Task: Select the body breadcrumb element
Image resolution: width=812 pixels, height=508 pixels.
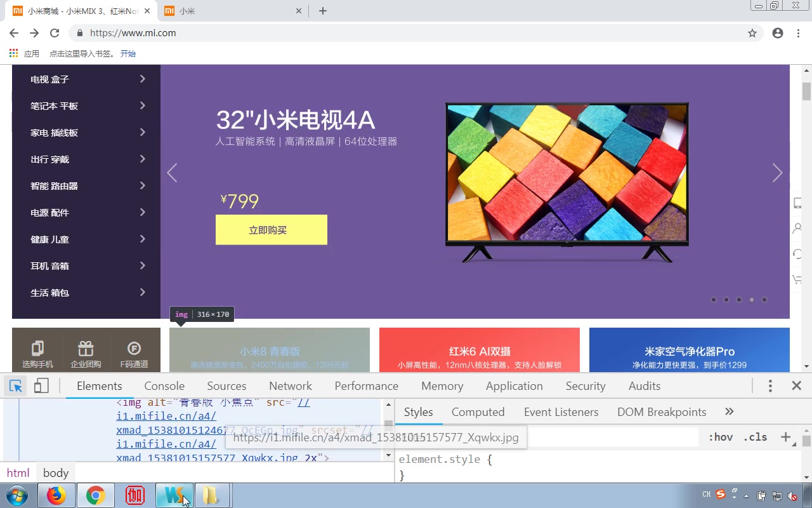Action: click(56, 472)
